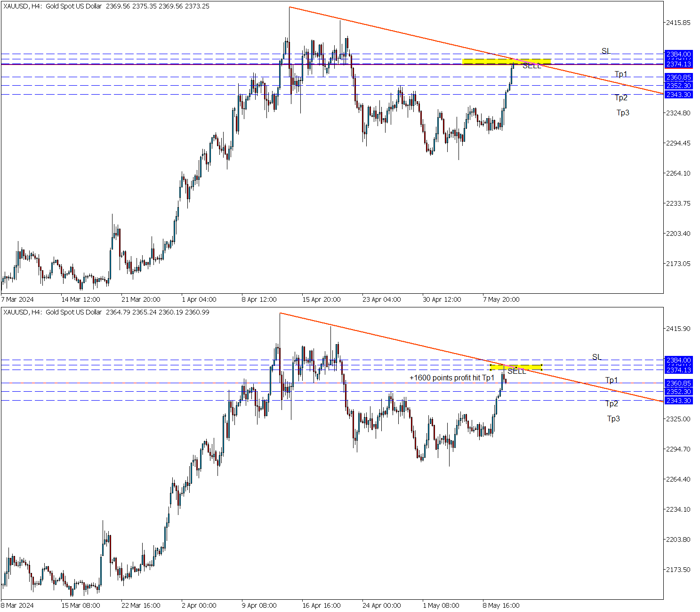Click the SL label in the lower chart
The image size is (700, 612).
pos(596,357)
